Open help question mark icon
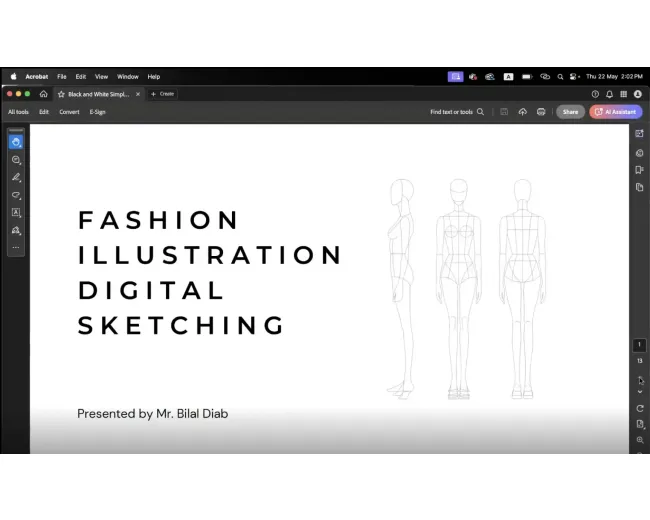This screenshot has width=650, height=520. (x=595, y=94)
